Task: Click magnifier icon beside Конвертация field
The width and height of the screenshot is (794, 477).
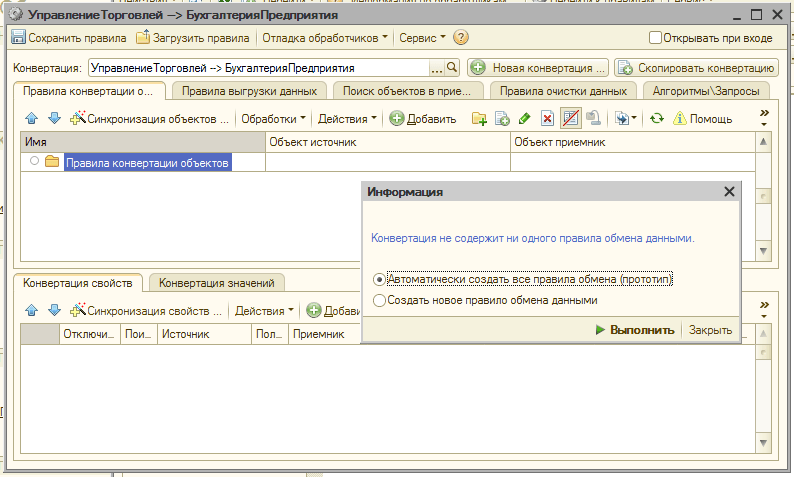Action: (452, 67)
